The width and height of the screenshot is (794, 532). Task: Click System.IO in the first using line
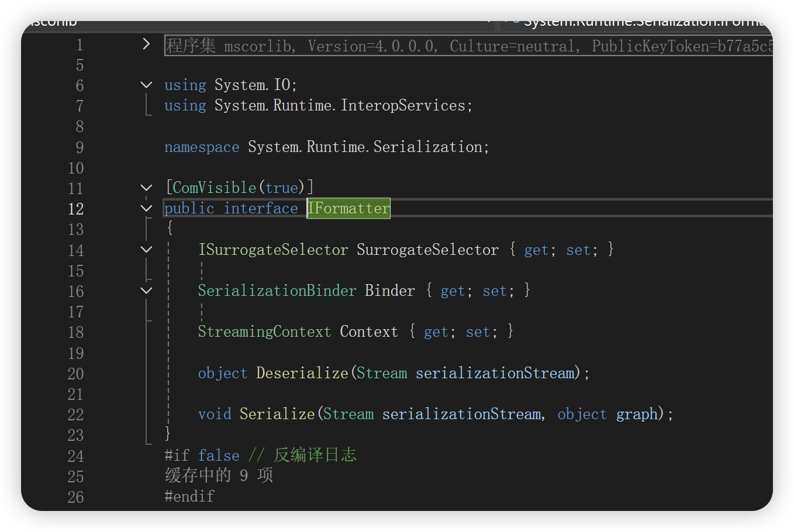pos(252,85)
